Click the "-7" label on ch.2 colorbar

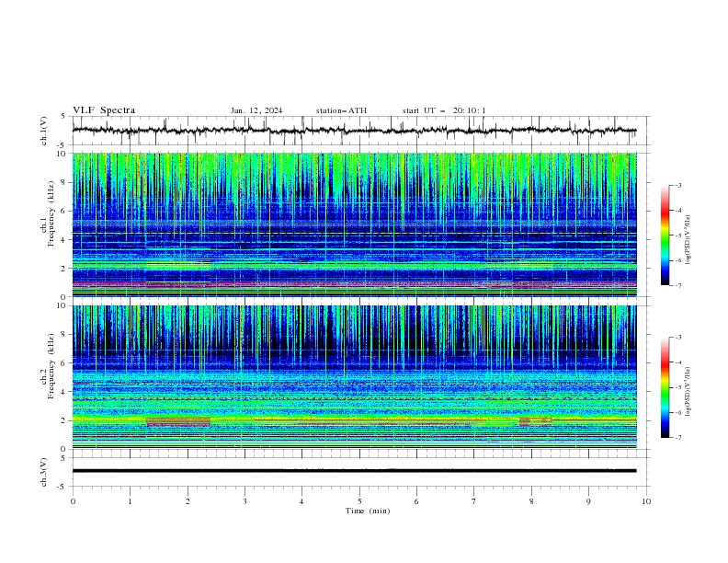(677, 437)
